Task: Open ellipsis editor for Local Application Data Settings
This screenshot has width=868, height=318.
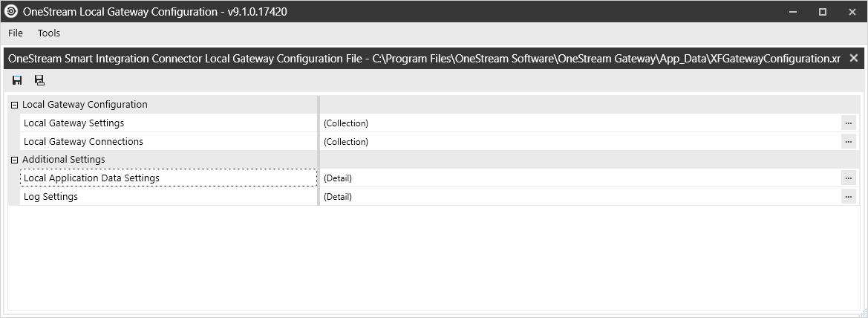Action: click(848, 178)
